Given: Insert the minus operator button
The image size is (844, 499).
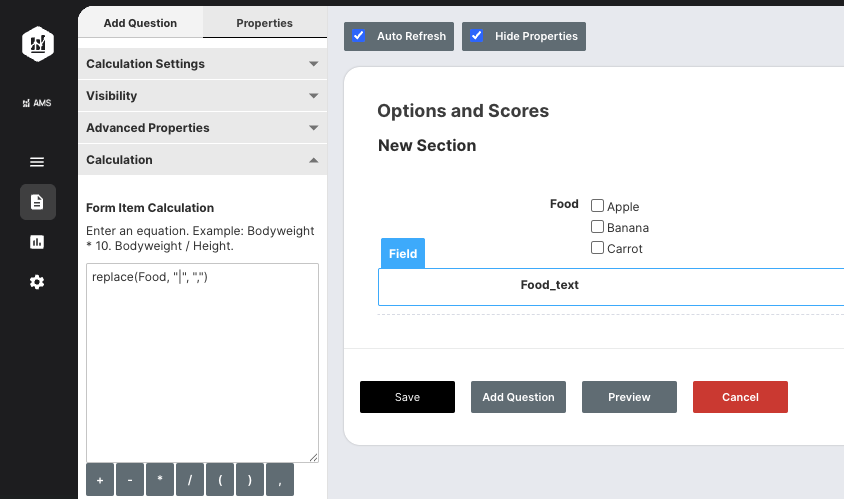Looking at the screenshot, I should [130, 480].
